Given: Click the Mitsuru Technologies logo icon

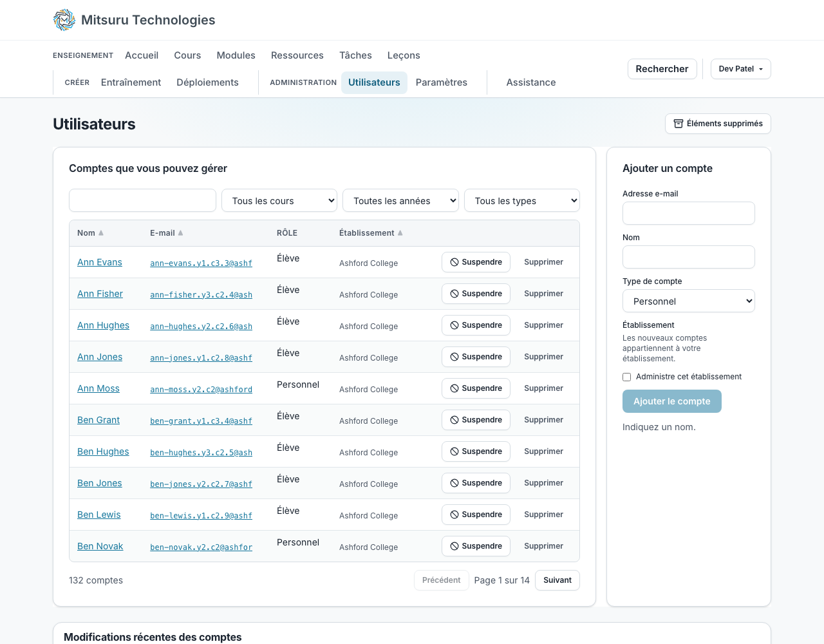Looking at the screenshot, I should tap(64, 20).
